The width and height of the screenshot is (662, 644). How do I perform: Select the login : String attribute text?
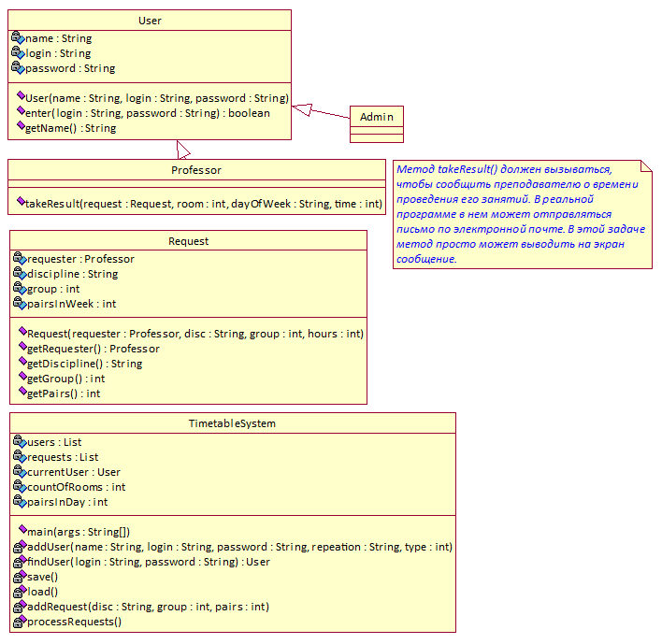[x=58, y=53]
